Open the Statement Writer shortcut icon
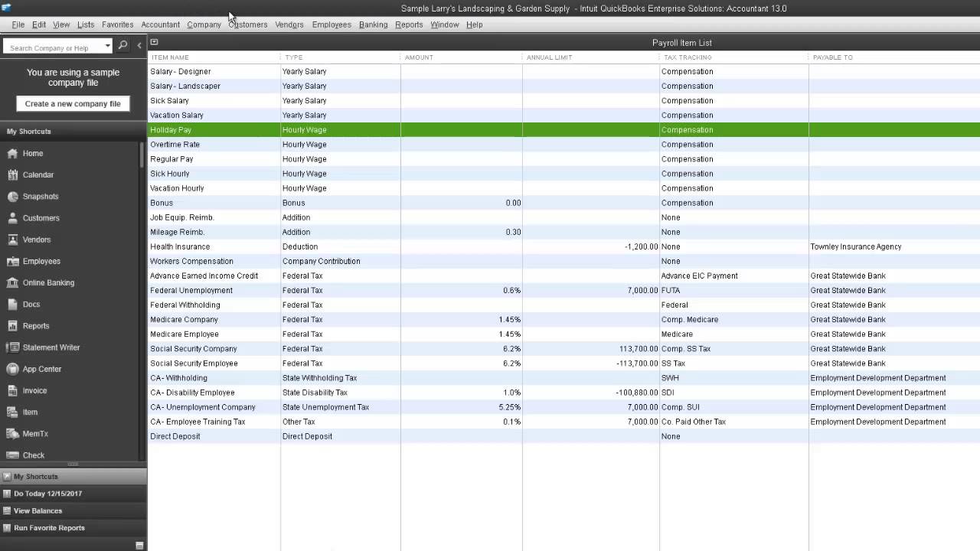The image size is (980, 551). tap(12, 347)
